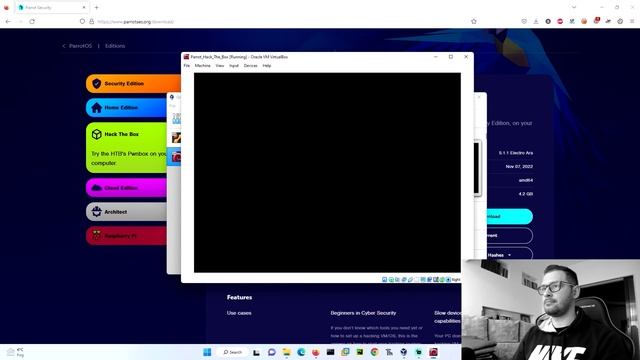
Task: Click the ParrotOS breadcrumb link
Action: tap(80, 46)
